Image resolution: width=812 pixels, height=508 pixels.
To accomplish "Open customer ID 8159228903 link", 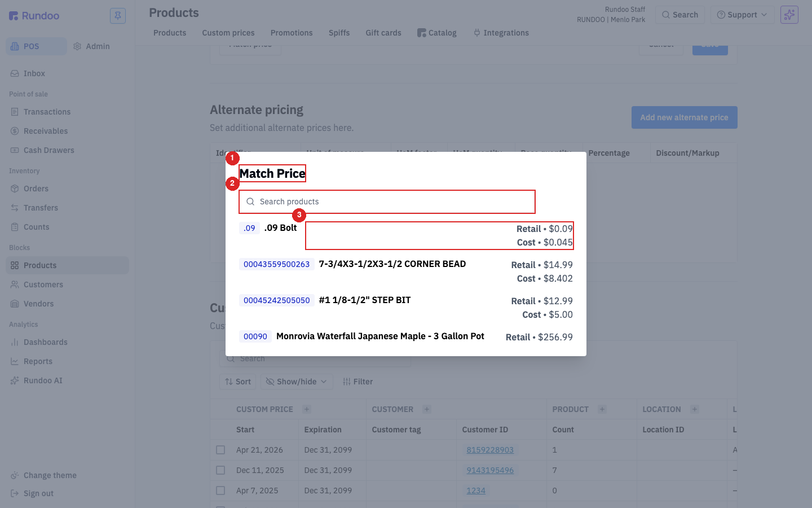I will [490, 450].
